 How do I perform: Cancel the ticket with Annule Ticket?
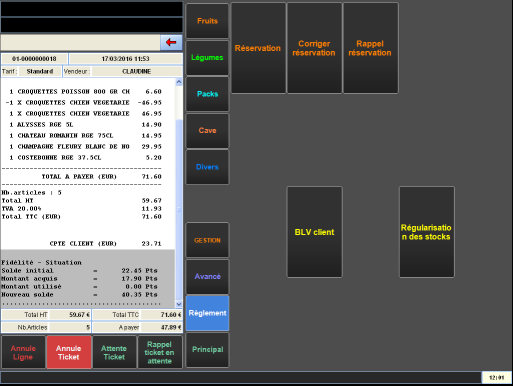pyautogui.click(x=69, y=352)
